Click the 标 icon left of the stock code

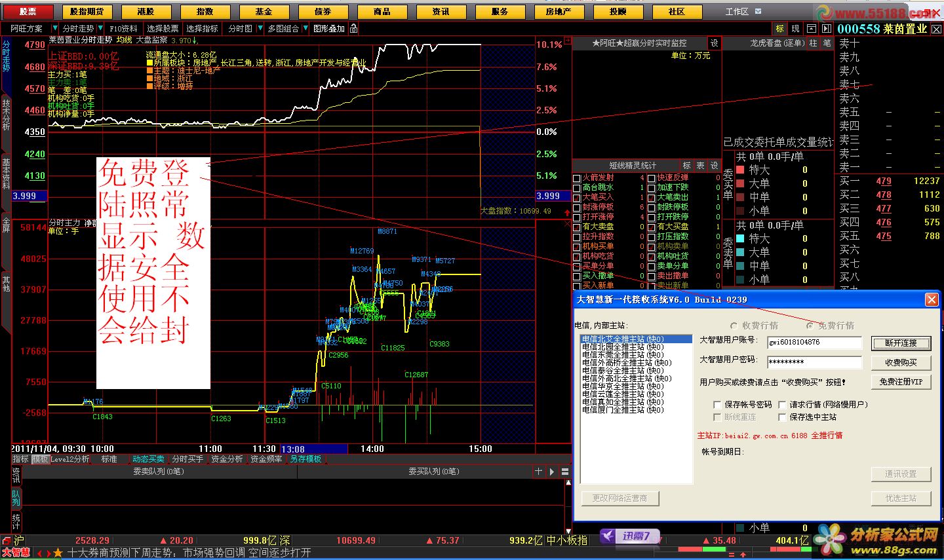pos(779,28)
